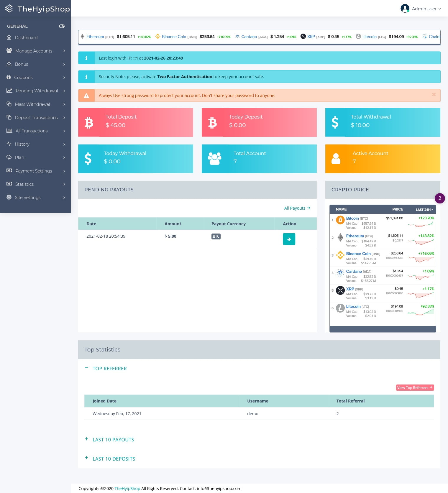
Task: Click the Pending Withdrawal chart icon
Action: [x=9, y=91]
